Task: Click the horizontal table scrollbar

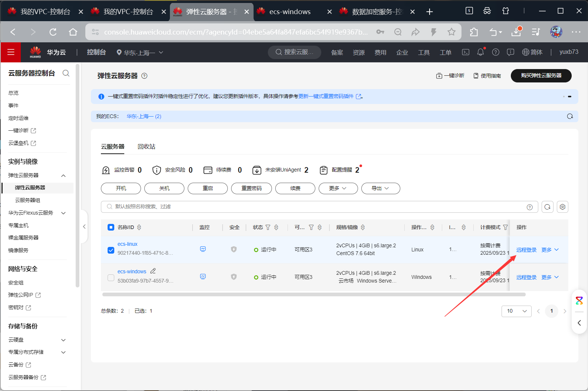Action: click(x=314, y=294)
